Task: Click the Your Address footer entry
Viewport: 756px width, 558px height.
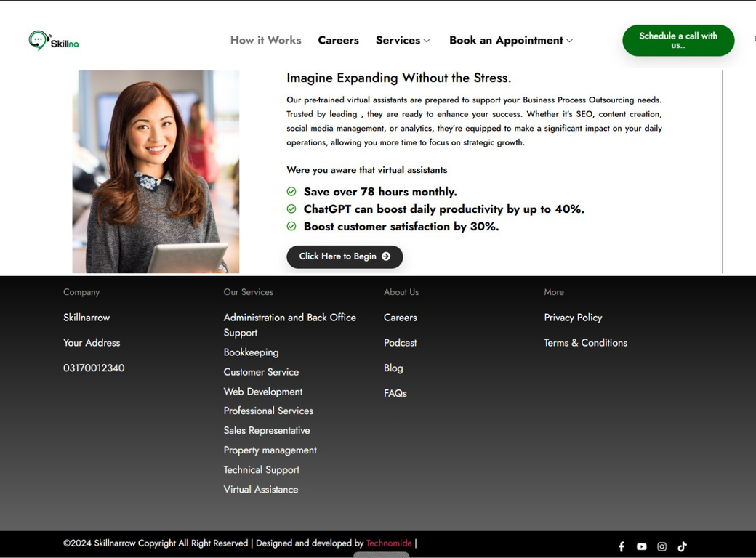Action: pyautogui.click(x=92, y=343)
